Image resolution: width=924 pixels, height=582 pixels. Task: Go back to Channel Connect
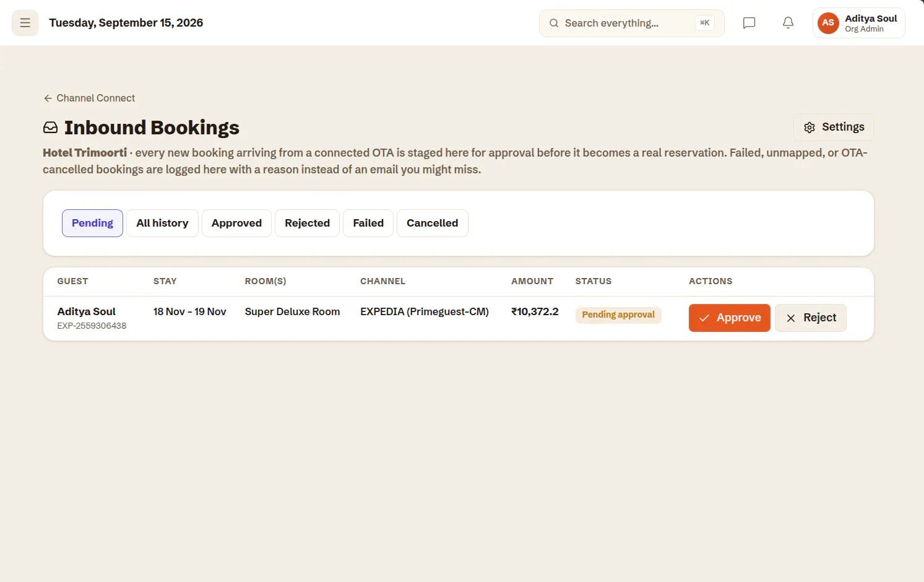pyautogui.click(x=89, y=98)
